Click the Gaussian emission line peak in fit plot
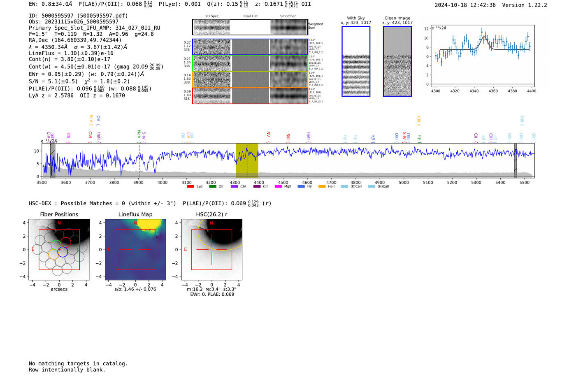The width and height of the screenshot is (576, 392). click(x=483, y=37)
